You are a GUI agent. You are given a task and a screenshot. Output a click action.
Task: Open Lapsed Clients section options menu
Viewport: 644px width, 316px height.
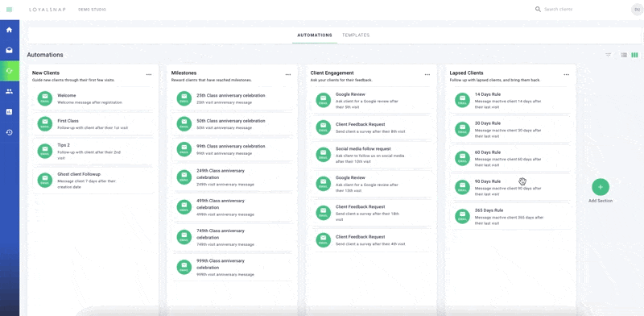click(x=567, y=74)
